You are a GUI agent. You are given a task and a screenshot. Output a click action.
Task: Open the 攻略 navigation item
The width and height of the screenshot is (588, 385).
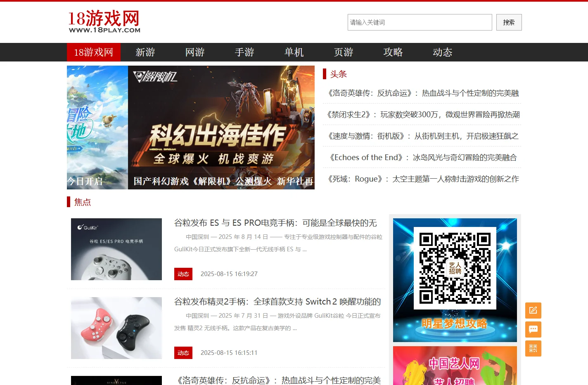pos(393,52)
